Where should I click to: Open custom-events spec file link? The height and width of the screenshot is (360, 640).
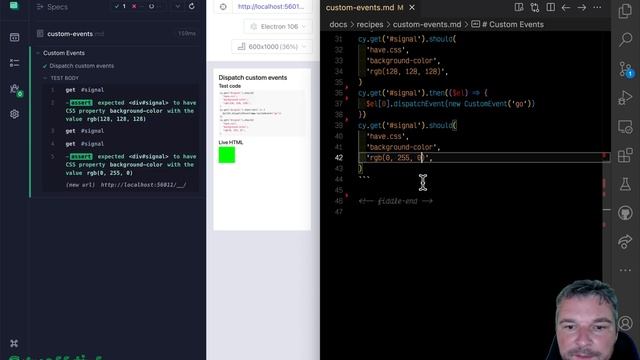70,34
